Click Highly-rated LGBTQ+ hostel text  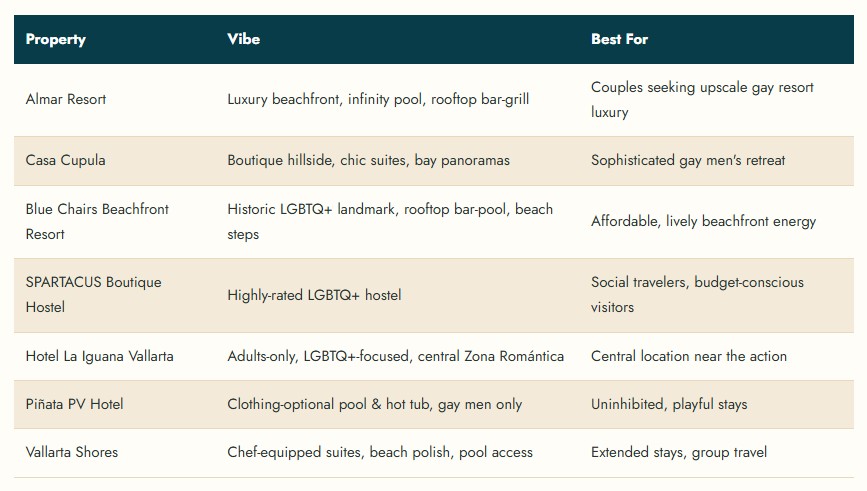314,295
